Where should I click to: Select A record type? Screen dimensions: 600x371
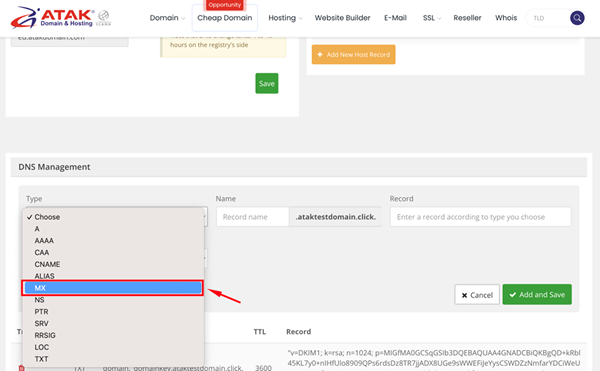tap(112, 229)
